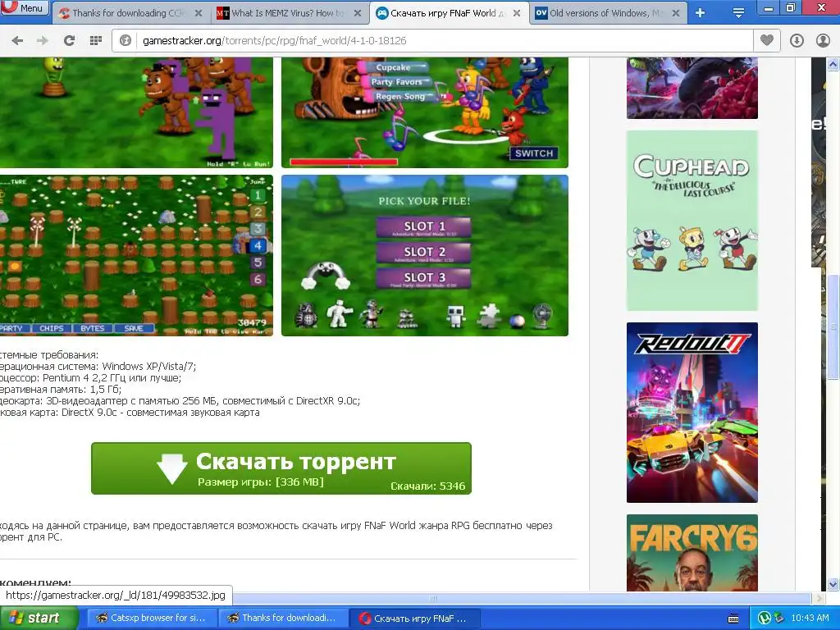The height and width of the screenshot is (630, 840).
Task: Close the FNaF World tab
Action: [x=517, y=13]
